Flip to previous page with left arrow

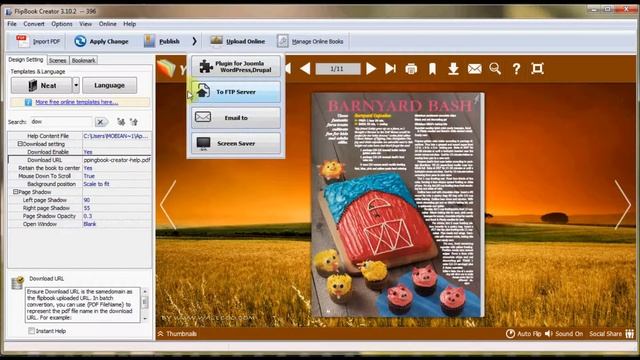(x=168, y=204)
